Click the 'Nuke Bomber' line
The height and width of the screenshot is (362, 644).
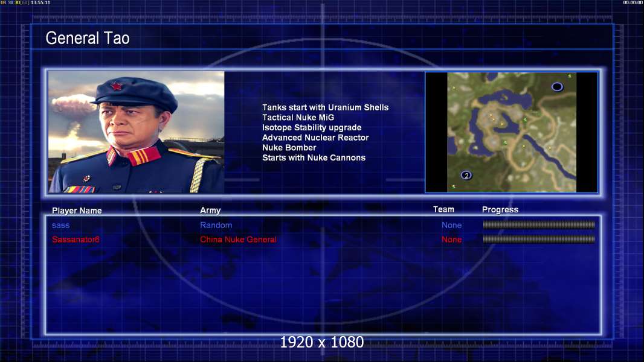tap(289, 148)
